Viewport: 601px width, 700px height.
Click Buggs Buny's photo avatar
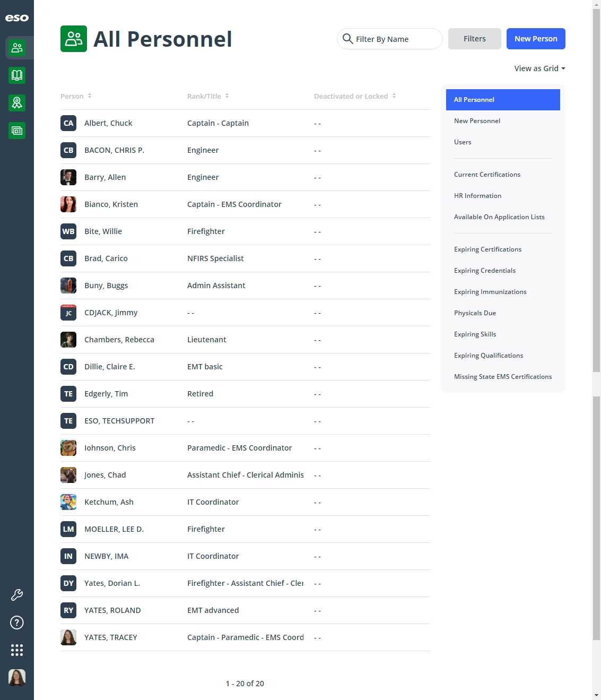pyautogui.click(x=68, y=286)
